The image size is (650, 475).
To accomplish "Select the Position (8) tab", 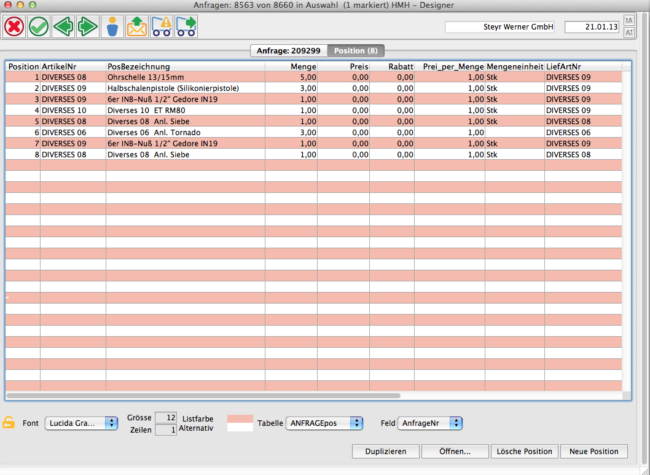I will point(355,50).
